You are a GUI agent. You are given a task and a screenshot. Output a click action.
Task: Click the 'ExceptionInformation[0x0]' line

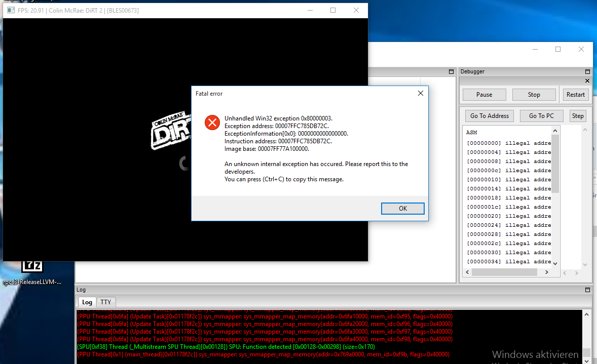tap(286, 134)
